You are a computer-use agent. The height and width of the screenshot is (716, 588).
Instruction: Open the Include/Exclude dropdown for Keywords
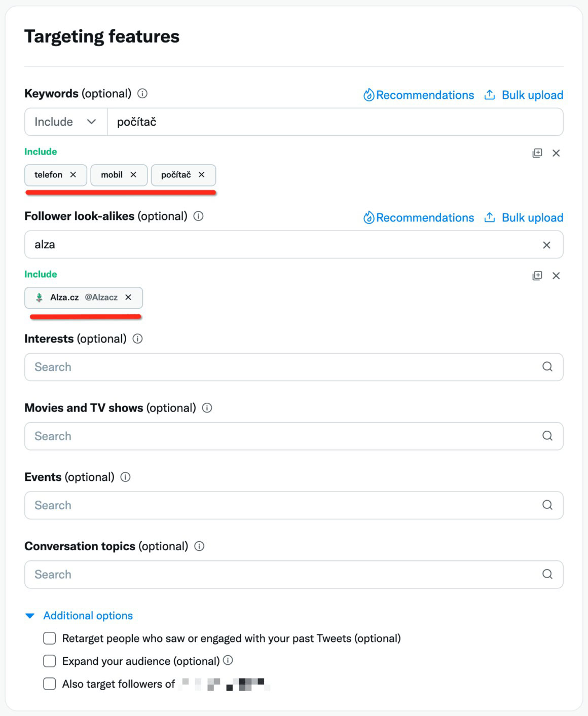click(65, 122)
